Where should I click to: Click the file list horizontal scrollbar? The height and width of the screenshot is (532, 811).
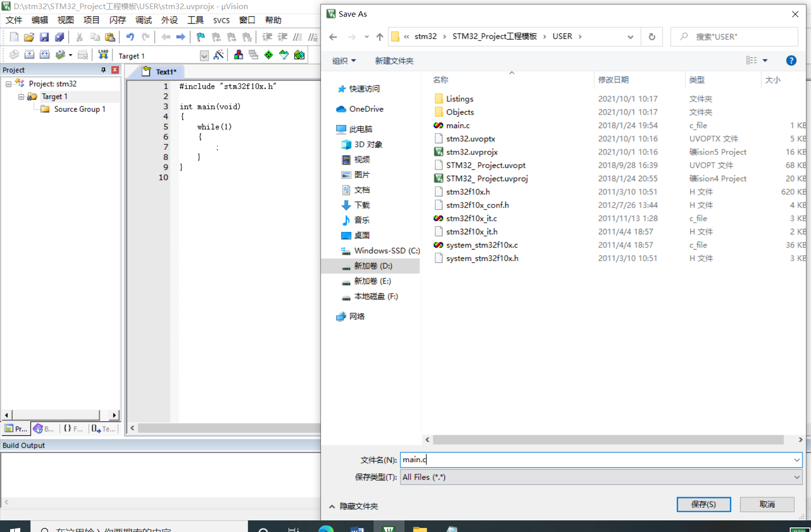point(608,440)
